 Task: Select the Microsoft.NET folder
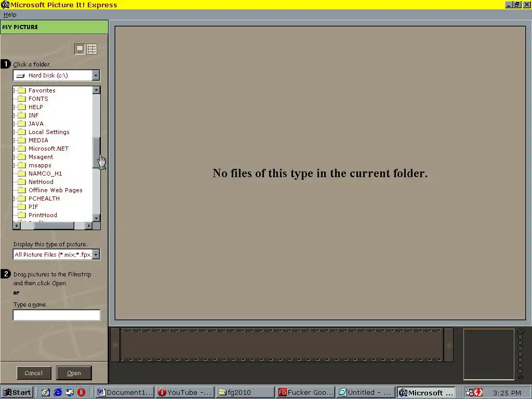coord(48,149)
